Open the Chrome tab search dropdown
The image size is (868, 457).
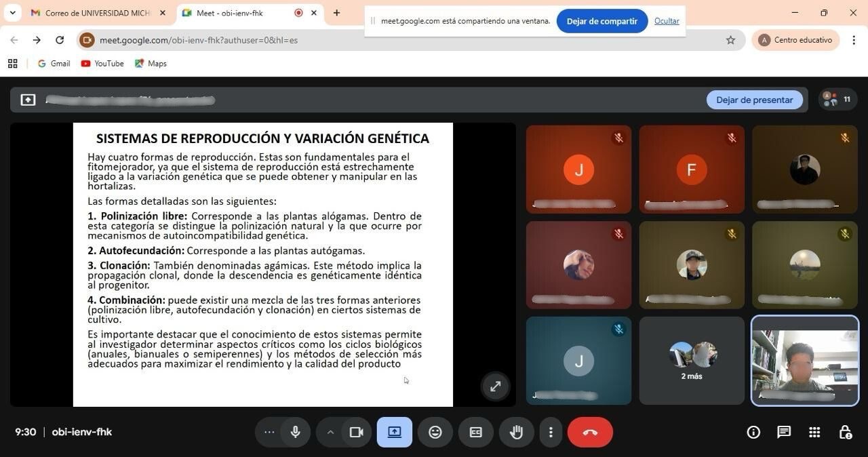pos(12,13)
